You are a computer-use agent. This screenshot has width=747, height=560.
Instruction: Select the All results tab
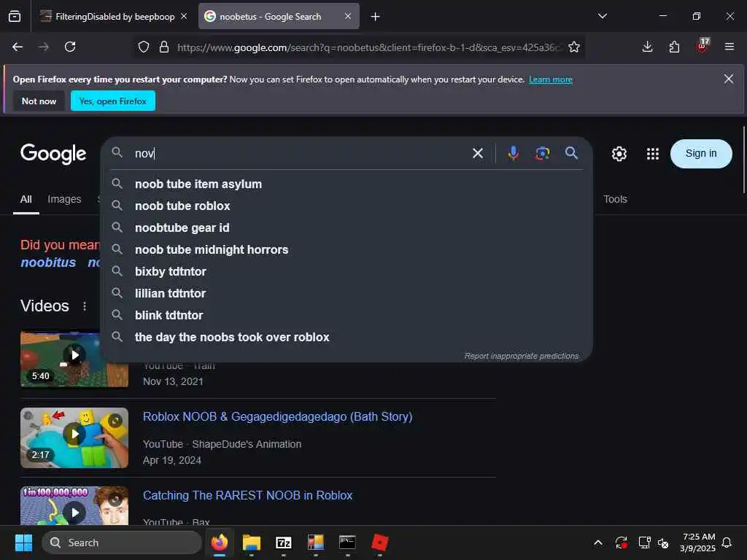[x=26, y=199]
